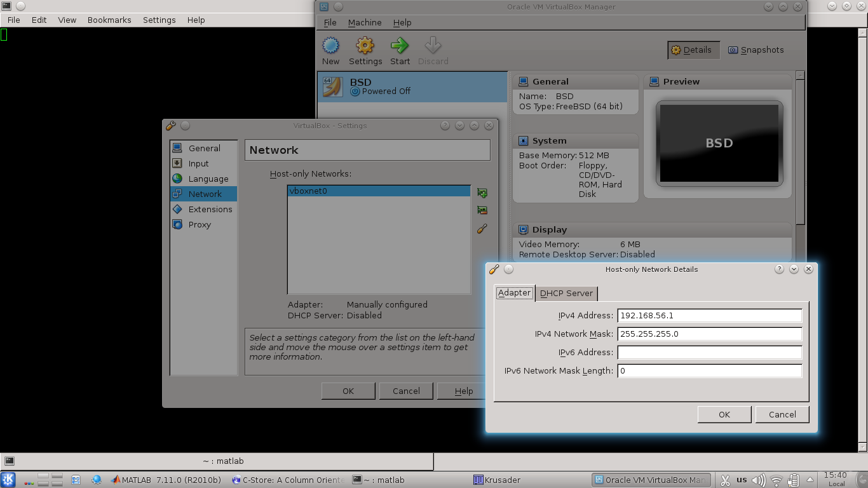This screenshot has width=868, height=488.
Task: Open Language settings category
Action: 203,179
